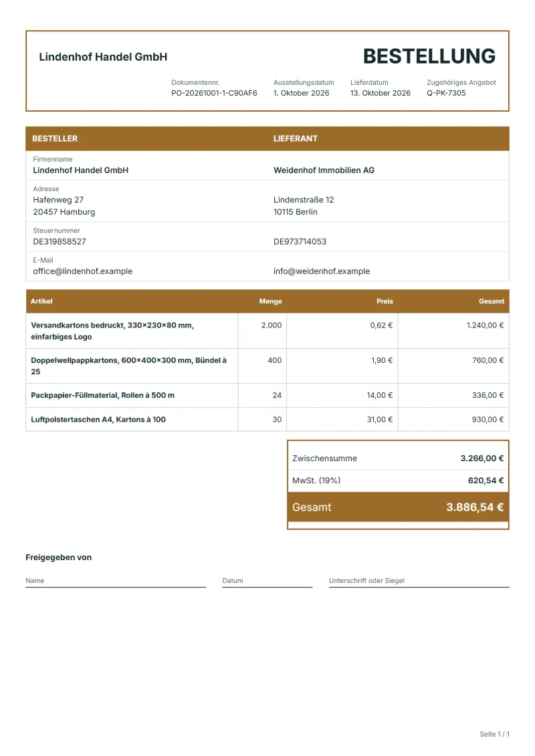The width and height of the screenshot is (535, 756).
Task: Click unit price 0,62 €
Action: (381, 325)
